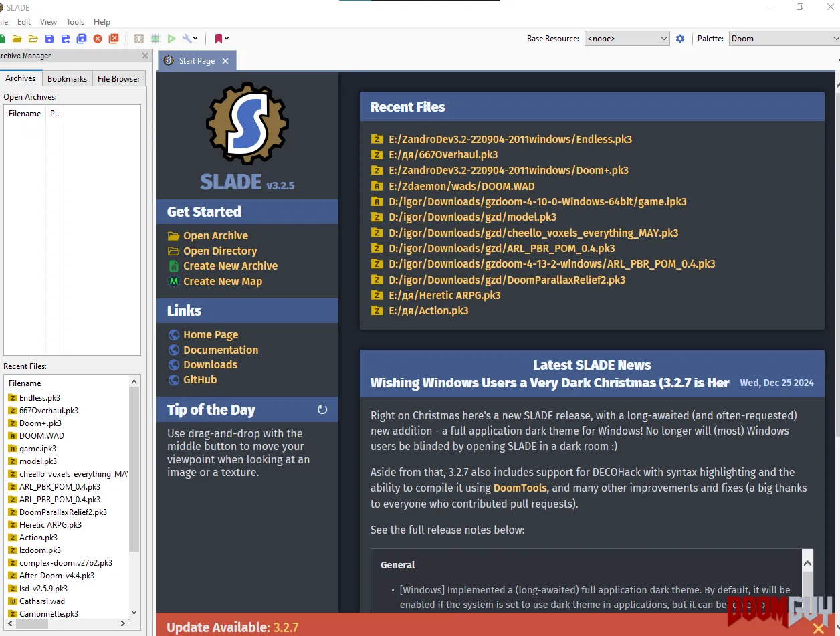
Task: Refresh the Tip of the Day
Action: [x=322, y=409]
